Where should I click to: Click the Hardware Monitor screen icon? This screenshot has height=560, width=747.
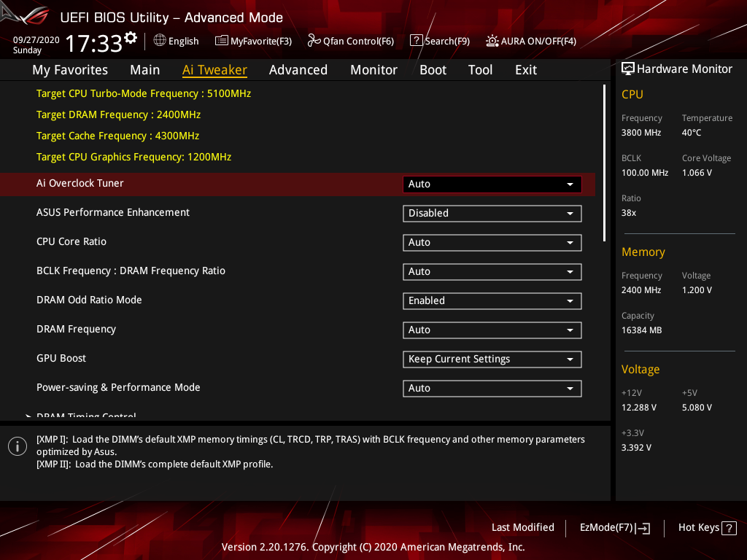pyautogui.click(x=628, y=69)
